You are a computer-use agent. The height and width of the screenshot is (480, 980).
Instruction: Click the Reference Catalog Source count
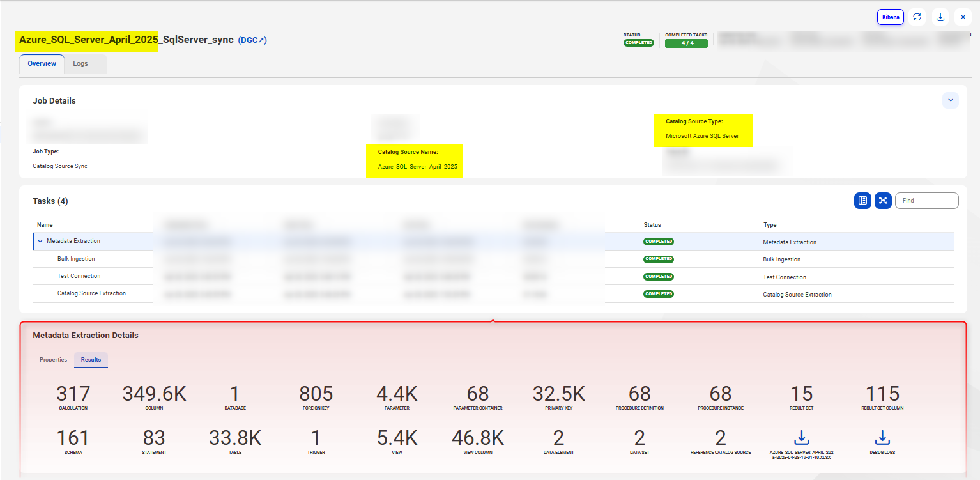tap(721, 438)
